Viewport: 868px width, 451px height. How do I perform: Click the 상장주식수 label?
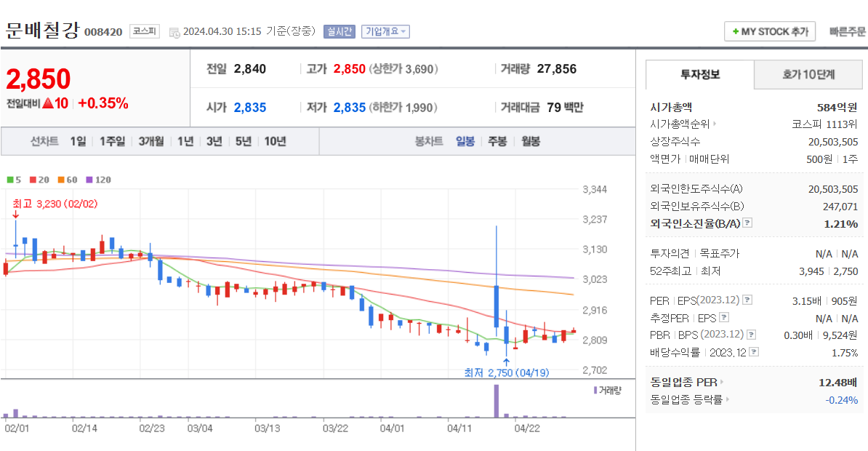tap(675, 142)
